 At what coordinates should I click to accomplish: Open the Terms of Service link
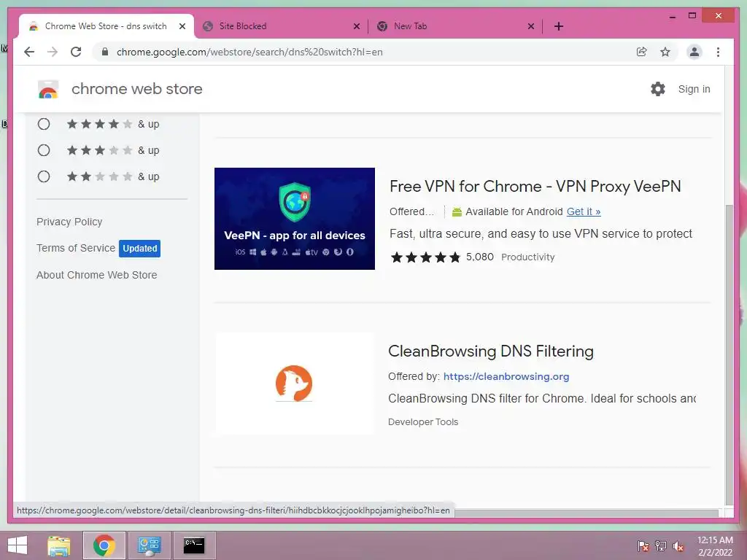pyautogui.click(x=76, y=248)
